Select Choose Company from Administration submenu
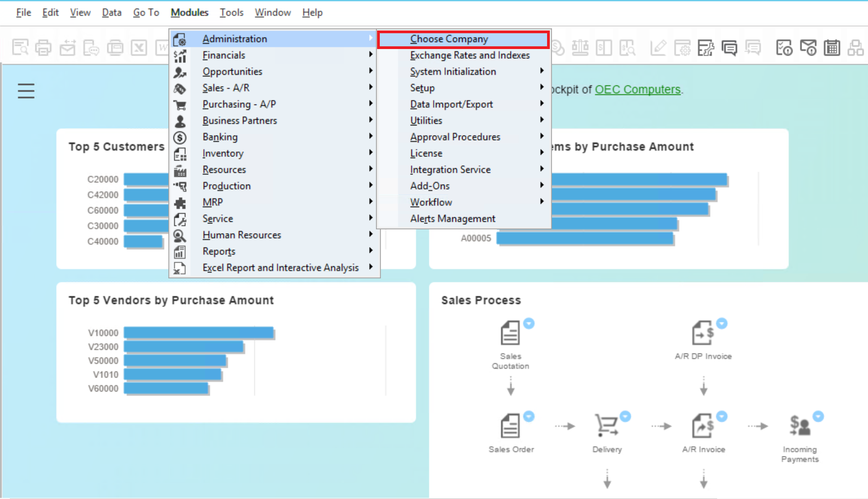Viewport: 868px width, 499px height. pyautogui.click(x=449, y=39)
